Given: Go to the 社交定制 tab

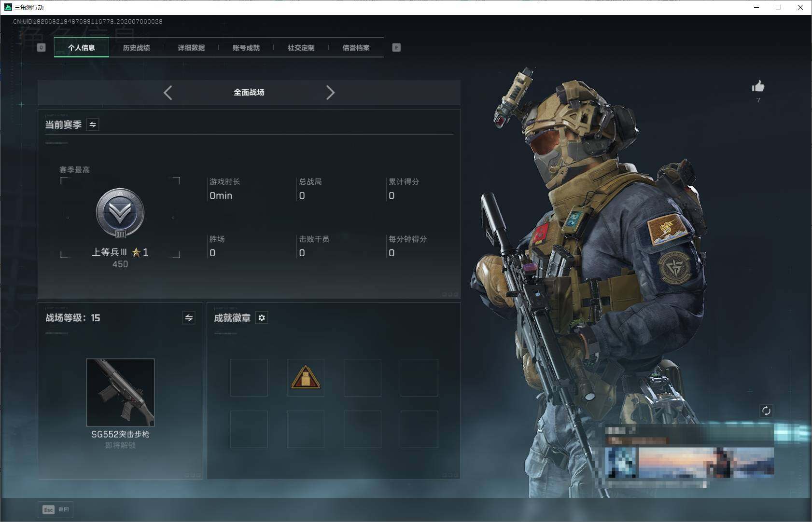Looking at the screenshot, I should click(x=301, y=48).
